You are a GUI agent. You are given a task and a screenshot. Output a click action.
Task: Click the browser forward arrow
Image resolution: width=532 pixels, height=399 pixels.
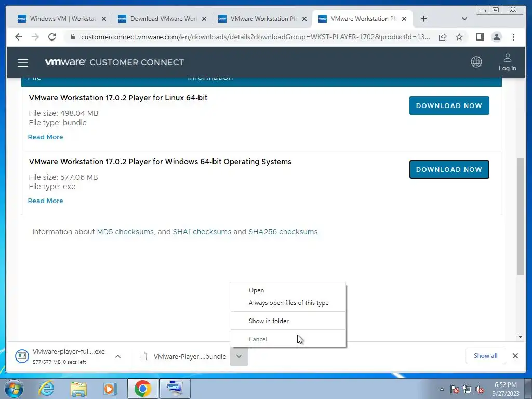tap(35, 37)
